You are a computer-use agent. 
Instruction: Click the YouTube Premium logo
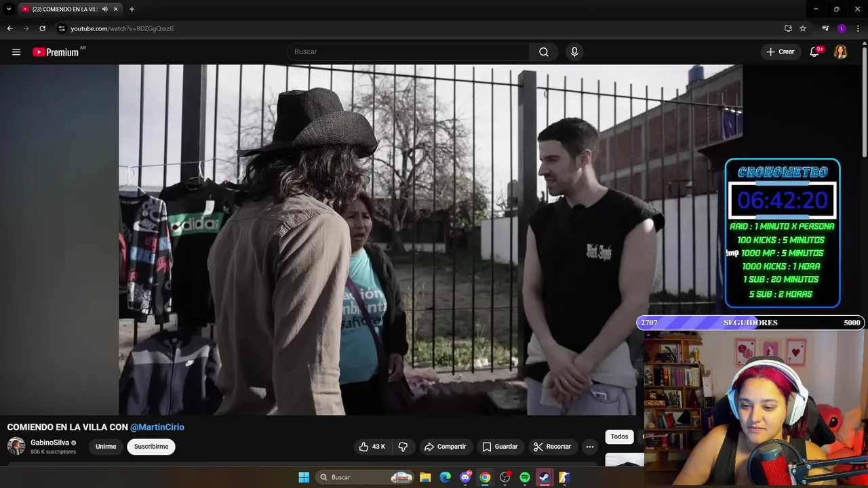(x=56, y=52)
